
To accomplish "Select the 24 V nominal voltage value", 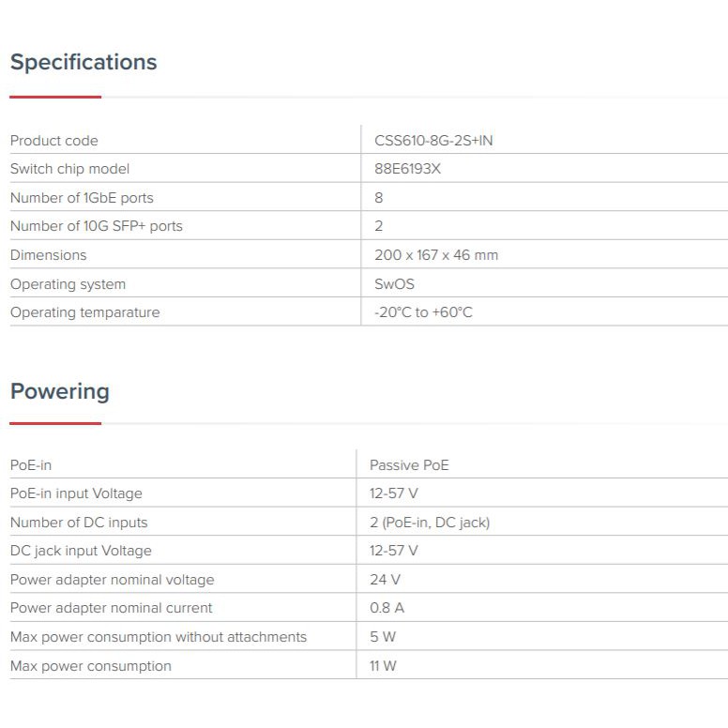I will (x=385, y=580).
